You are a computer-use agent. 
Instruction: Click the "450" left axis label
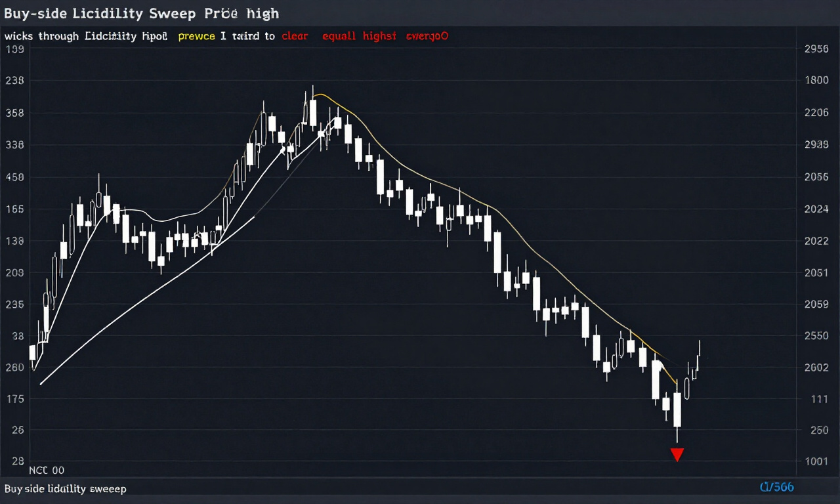pyautogui.click(x=14, y=177)
